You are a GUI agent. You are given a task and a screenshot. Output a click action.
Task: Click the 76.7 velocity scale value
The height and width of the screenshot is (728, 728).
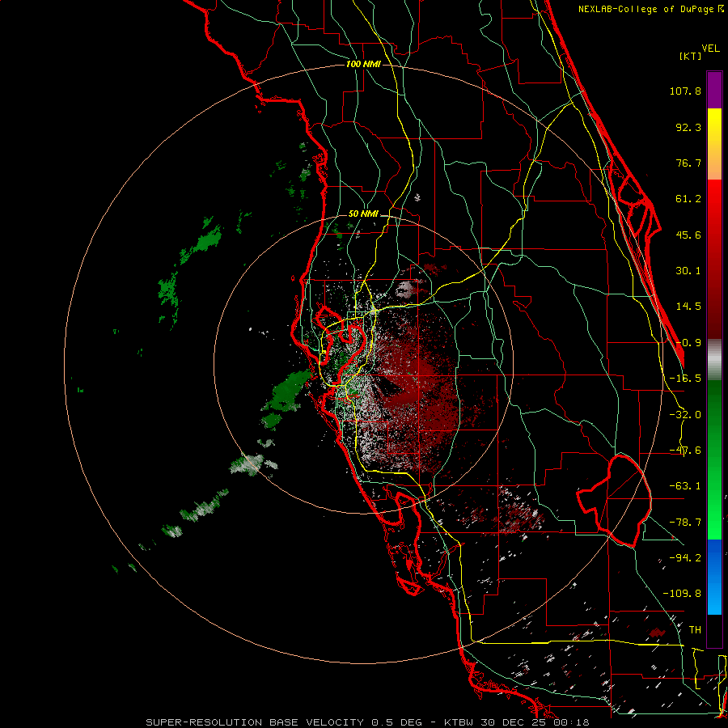click(688, 163)
